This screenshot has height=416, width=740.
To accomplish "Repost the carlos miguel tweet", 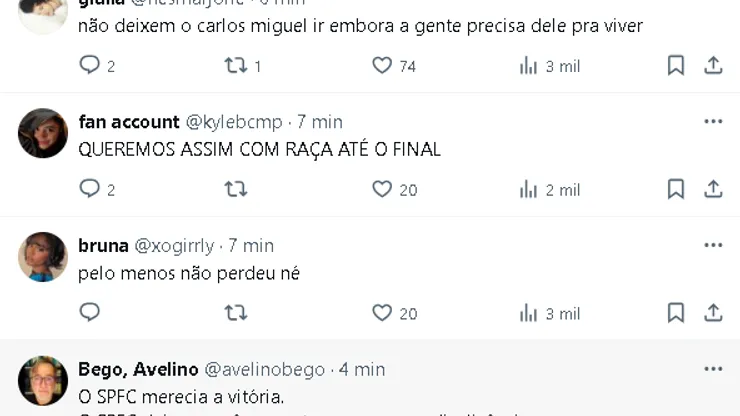I will tap(236, 66).
